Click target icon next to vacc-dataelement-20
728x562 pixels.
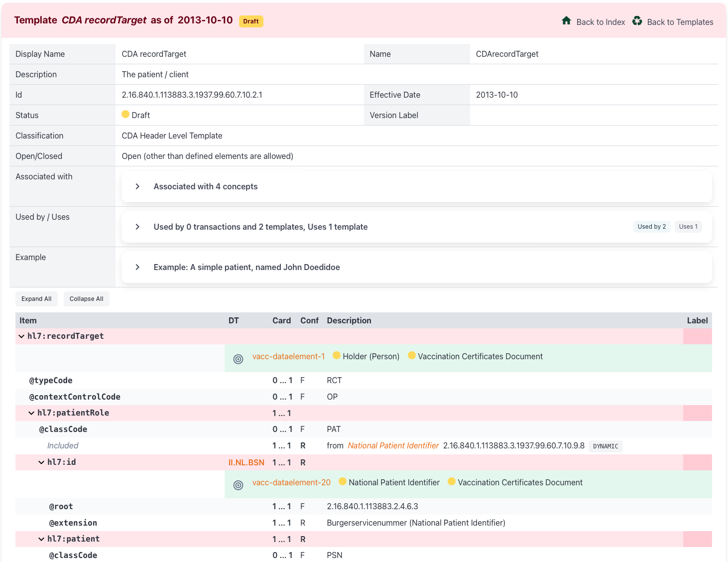coord(238,485)
